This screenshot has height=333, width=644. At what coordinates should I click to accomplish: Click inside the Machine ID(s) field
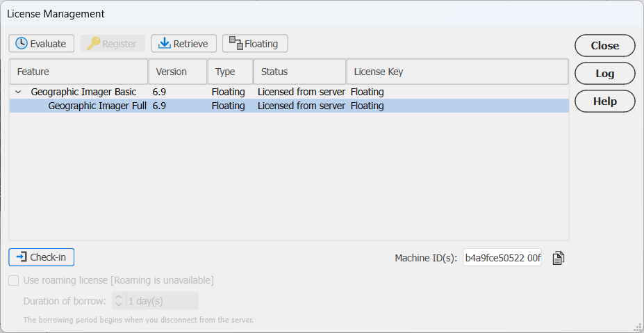pyautogui.click(x=502, y=258)
